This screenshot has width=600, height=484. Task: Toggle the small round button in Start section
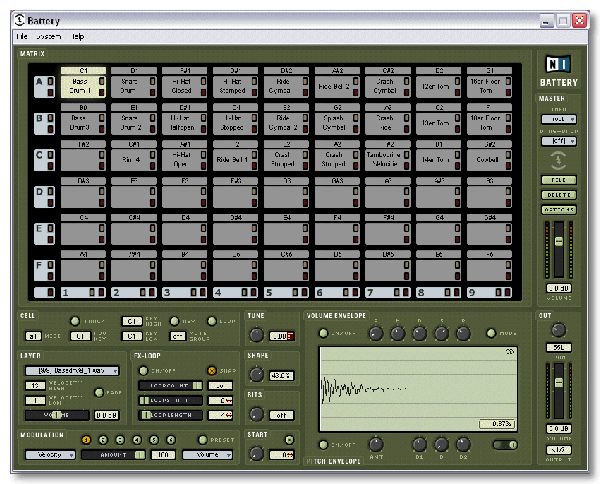pos(289,440)
